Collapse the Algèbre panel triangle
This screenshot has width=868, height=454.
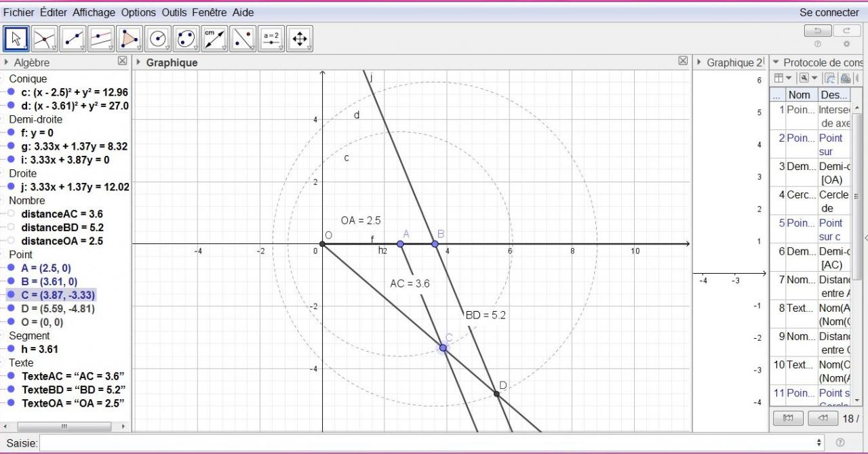click(x=6, y=62)
